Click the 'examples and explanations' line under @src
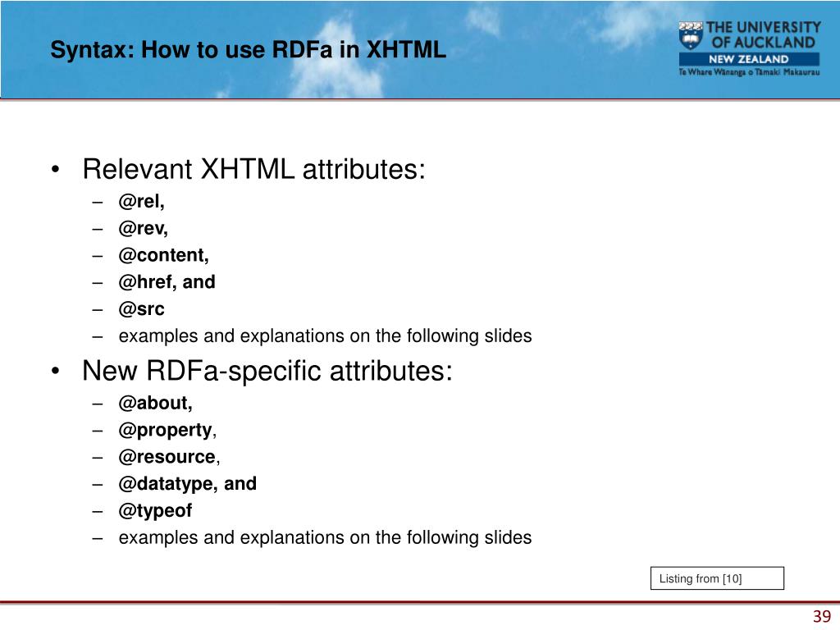The image size is (840, 630). tap(325, 336)
